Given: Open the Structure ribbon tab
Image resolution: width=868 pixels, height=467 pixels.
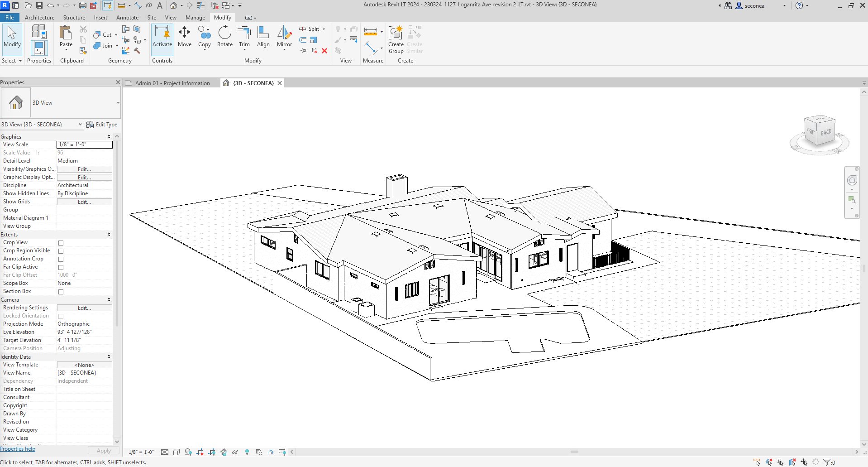Looking at the screenshot, I should [74, 18].
